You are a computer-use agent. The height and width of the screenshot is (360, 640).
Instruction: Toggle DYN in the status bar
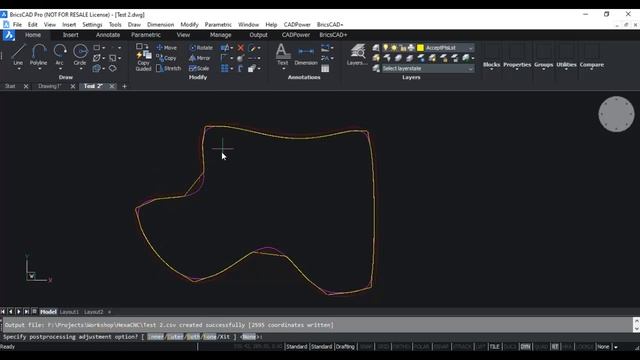525,347
